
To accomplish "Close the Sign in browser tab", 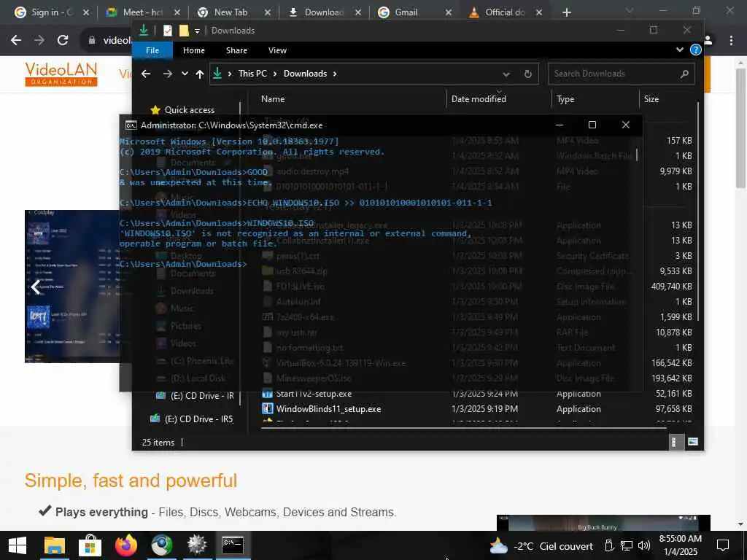I will click(x=86, y=12).
